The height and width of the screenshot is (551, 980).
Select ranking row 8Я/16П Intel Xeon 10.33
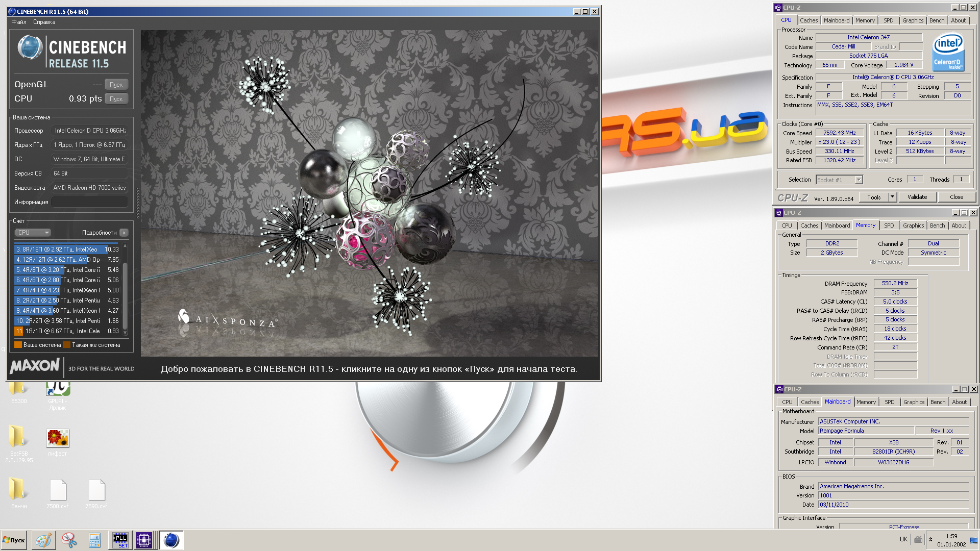67,249
